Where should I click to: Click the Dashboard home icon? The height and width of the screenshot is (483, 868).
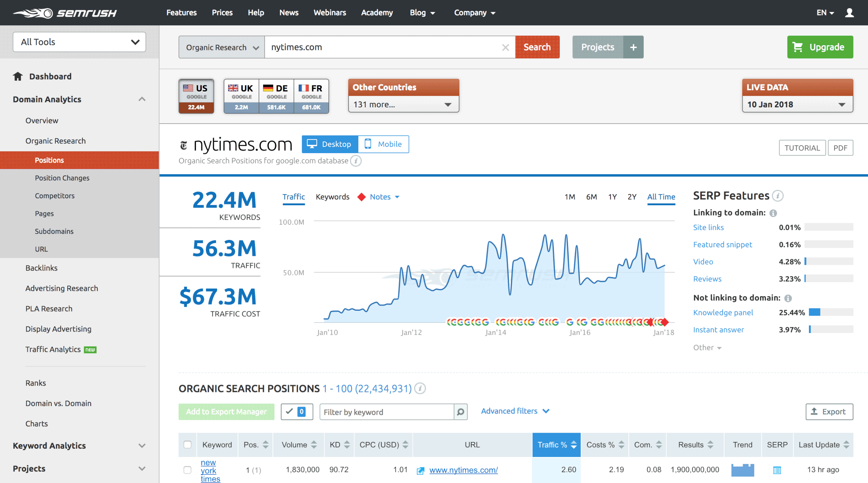[x=18, y=76]
